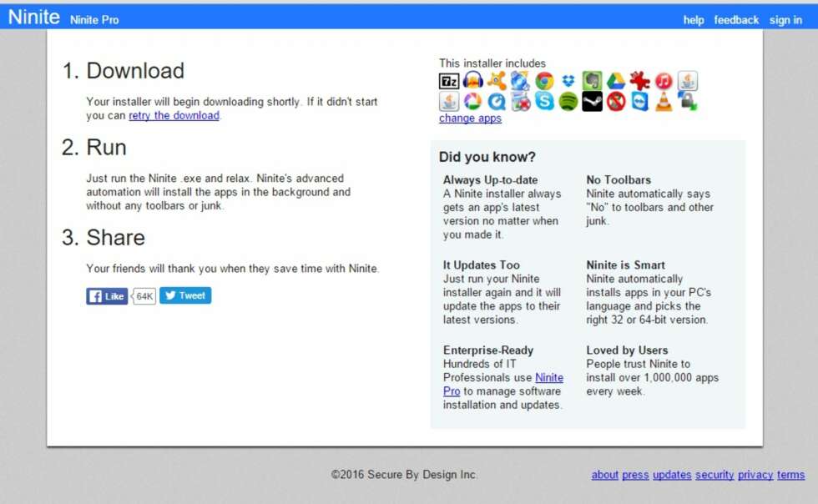
Task: Click the Skype icon
Action: pos(544,101)
